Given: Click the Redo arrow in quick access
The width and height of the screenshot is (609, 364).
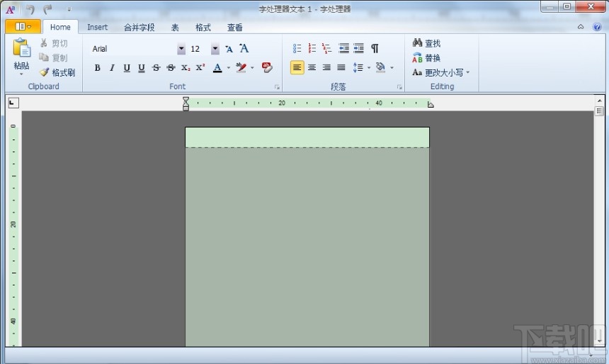Looking at the screenshot, I should point(47,9).
